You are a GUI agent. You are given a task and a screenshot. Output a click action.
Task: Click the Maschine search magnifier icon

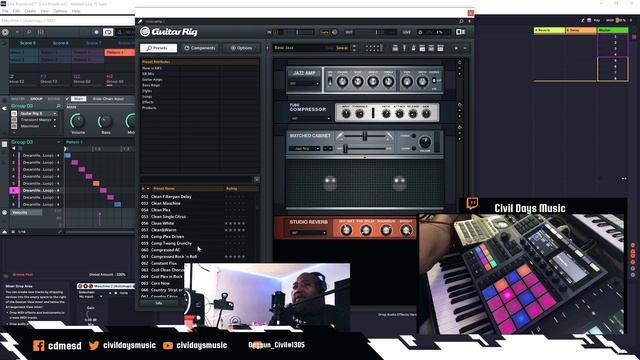pyautogui.click(x=29, y=32)
